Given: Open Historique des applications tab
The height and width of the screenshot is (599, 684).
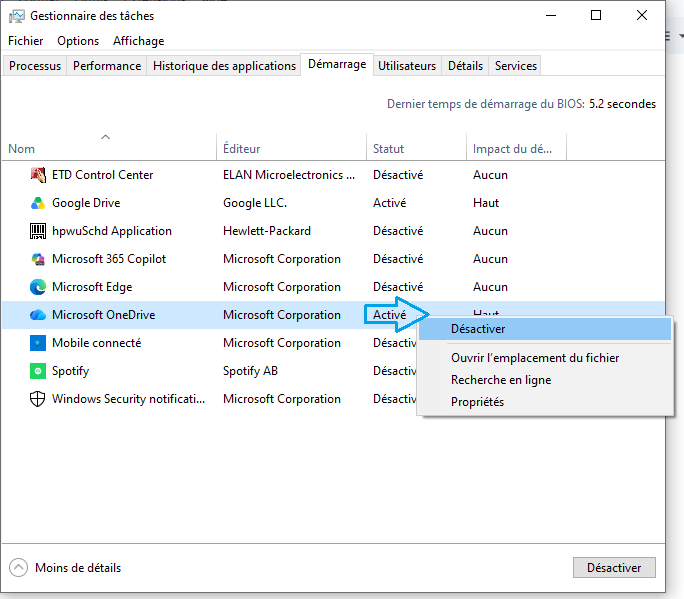Looking at the screenshot, I should (224, 65).
